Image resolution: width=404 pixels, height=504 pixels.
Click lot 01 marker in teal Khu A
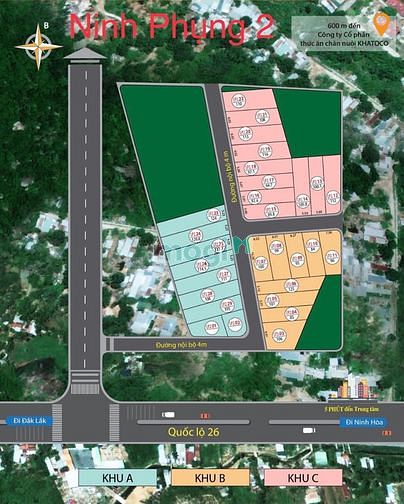(x=212, y=327)
